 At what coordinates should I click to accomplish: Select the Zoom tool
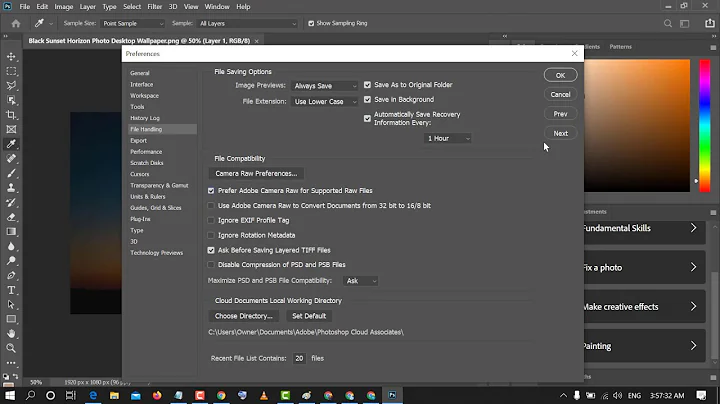pos(11,348)
